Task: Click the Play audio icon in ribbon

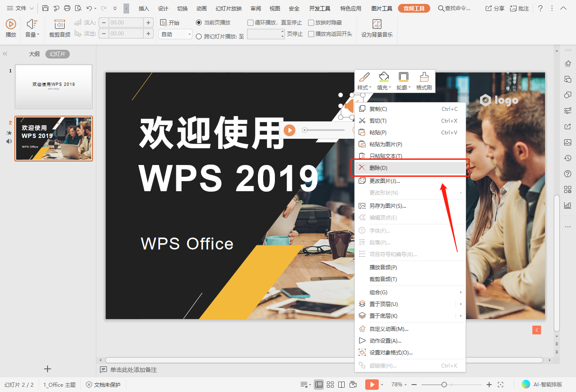Action: (x=11, y=24)
